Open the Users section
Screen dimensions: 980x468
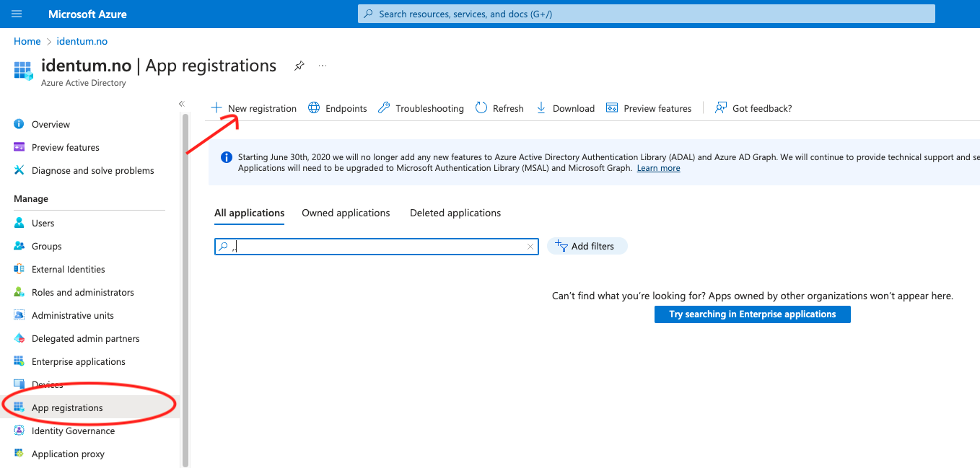[43, 223]
